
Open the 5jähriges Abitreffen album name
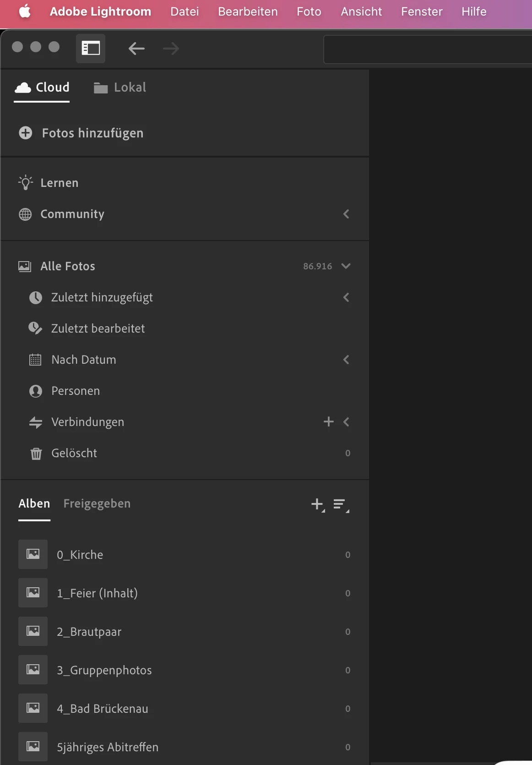(108, 748)
